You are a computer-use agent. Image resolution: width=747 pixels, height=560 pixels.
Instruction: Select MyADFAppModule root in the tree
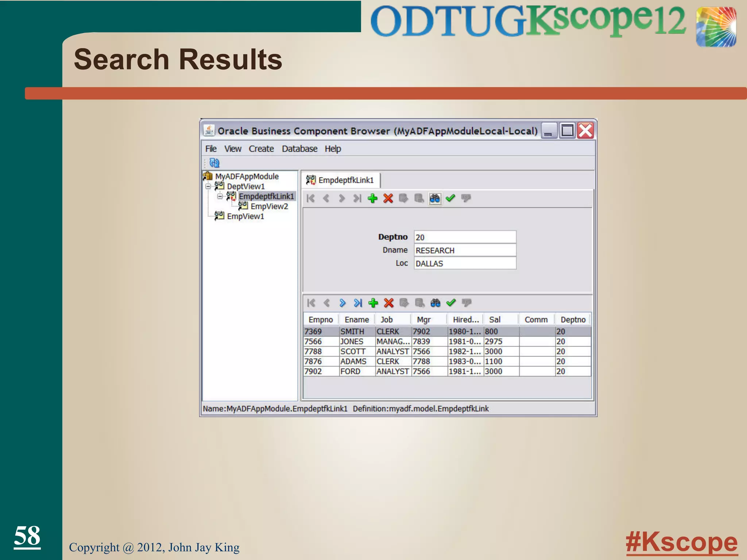tap(247, 176)
